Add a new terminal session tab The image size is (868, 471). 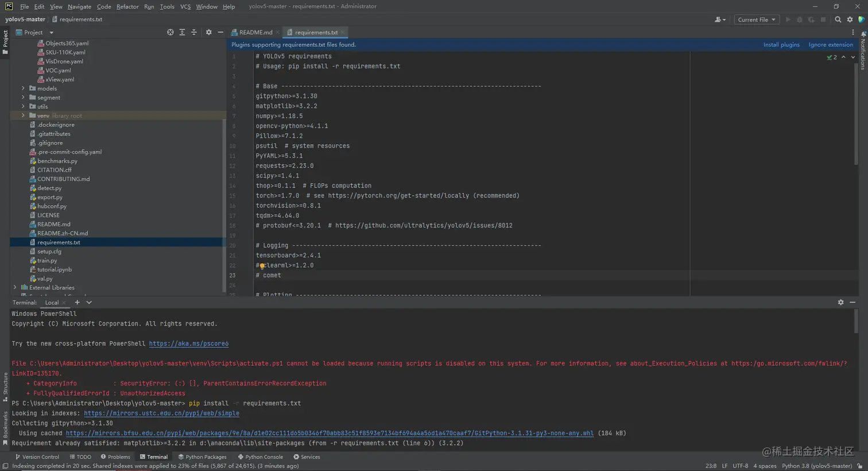click(x=77, y=302)
